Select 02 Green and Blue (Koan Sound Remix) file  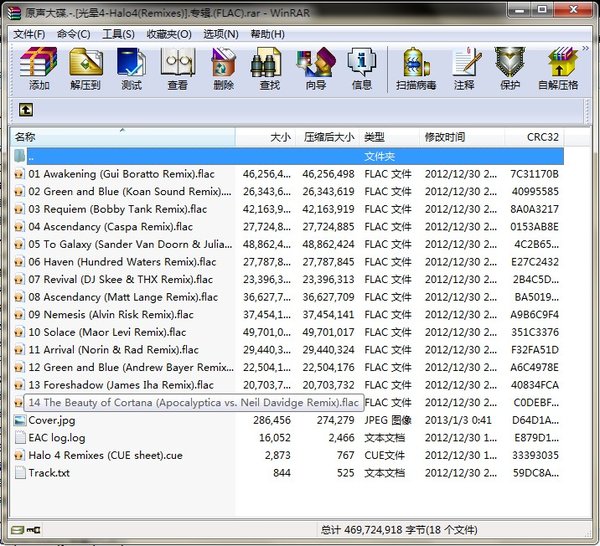(288, 192)
